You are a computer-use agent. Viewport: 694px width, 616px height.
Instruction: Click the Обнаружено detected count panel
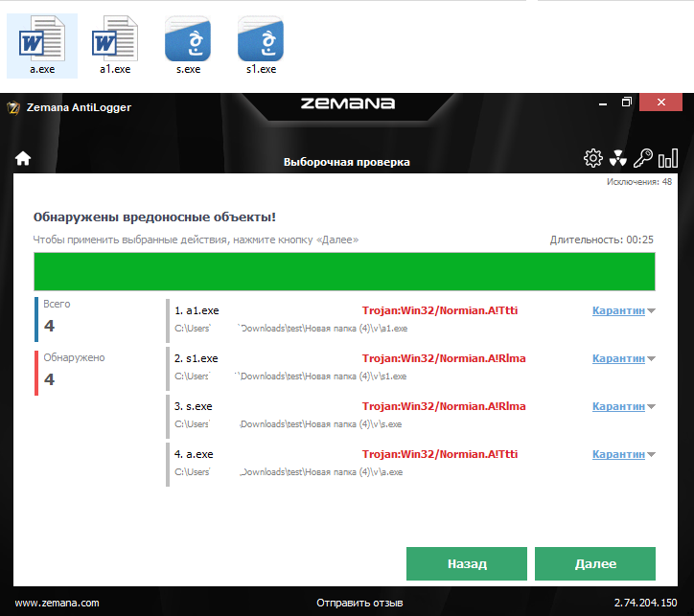(70, 373)
